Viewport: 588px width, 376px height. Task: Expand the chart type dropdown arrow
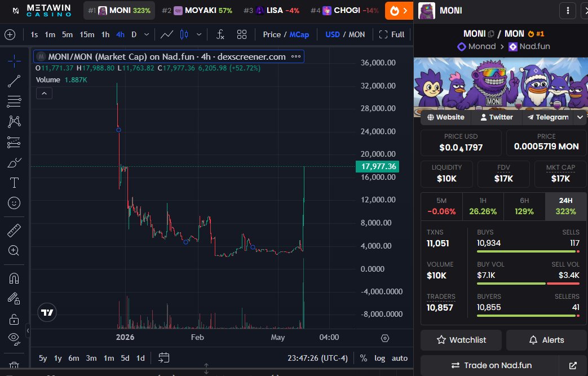[x=199, y=34]
